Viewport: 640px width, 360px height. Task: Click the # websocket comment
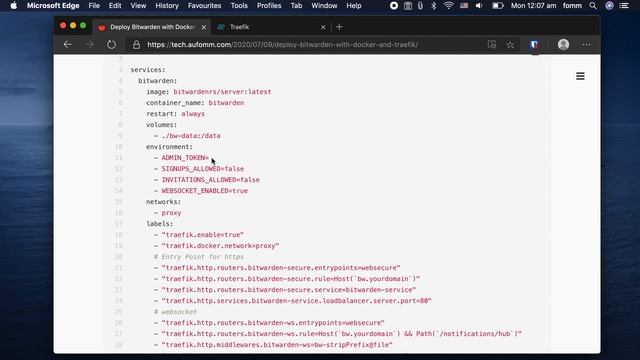pos(176,312)
